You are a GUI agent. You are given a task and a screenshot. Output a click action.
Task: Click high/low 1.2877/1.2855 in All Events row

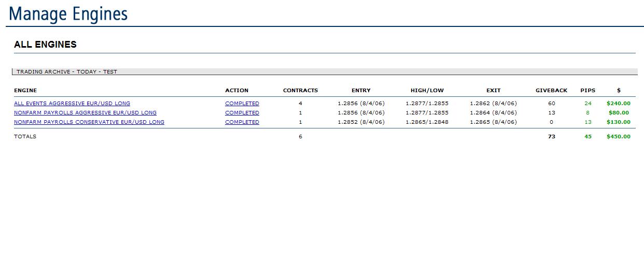tap(427, 104)
